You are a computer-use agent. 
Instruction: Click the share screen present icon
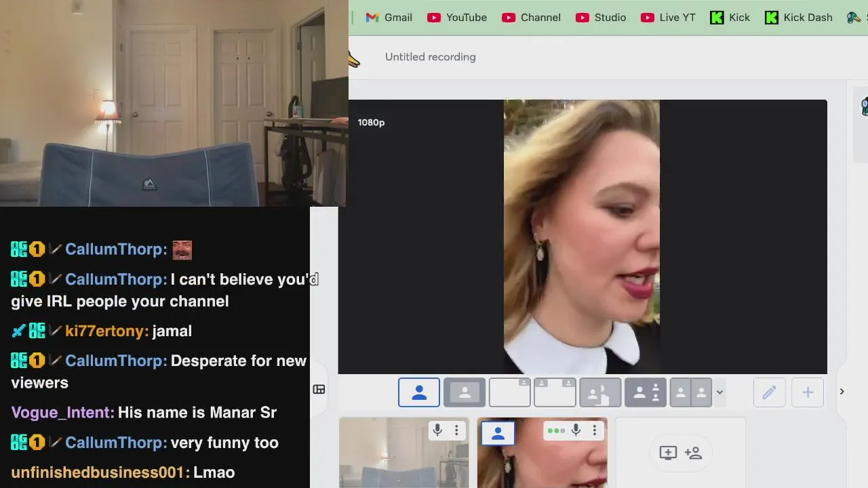click(668, 453)
